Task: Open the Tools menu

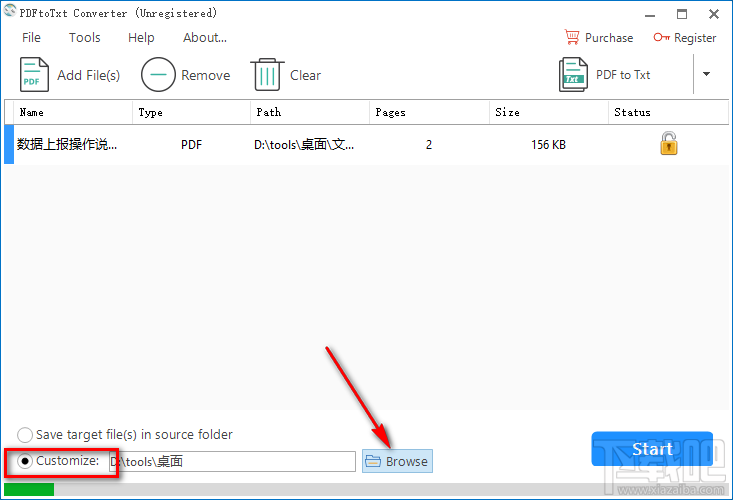Action: tap(85, 37)
